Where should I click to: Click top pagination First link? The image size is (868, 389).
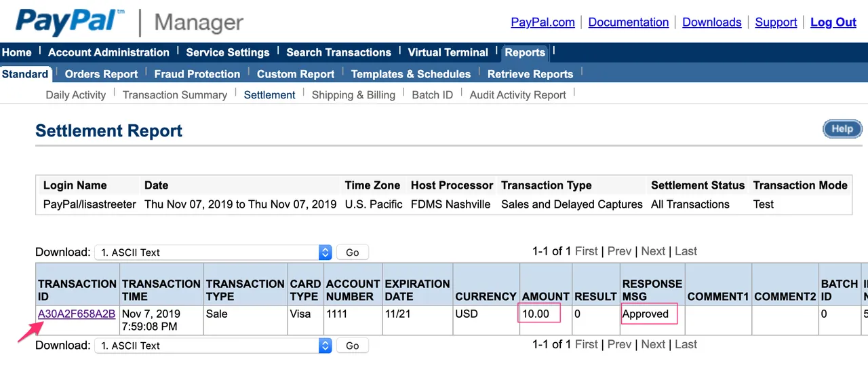pyautogui.click(x=587, y=251)
